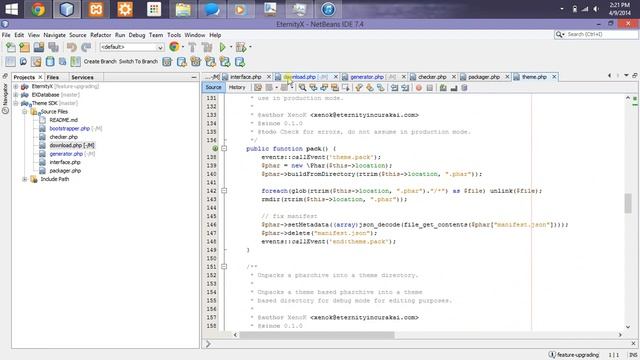Click the New File toolbar icon
Screen dimensions: 640x360
point(11,47)
